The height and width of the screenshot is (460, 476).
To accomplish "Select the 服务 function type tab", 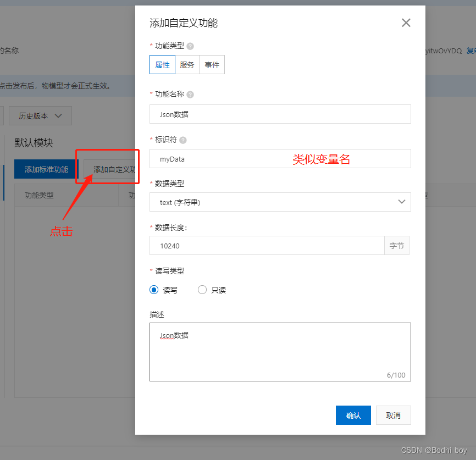I will [187, 65].
